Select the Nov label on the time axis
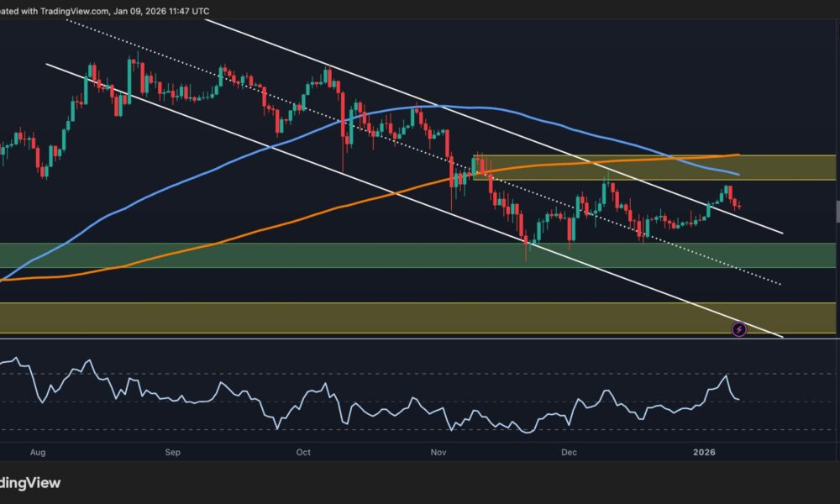This screenshot has width=840, height=504. pos(438,452)
